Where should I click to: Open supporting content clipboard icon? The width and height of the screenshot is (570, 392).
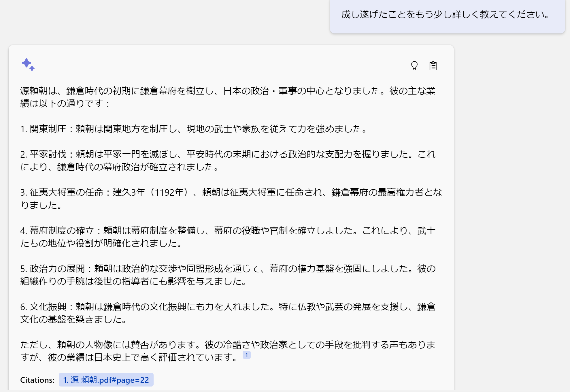click(x=433, y=66)
